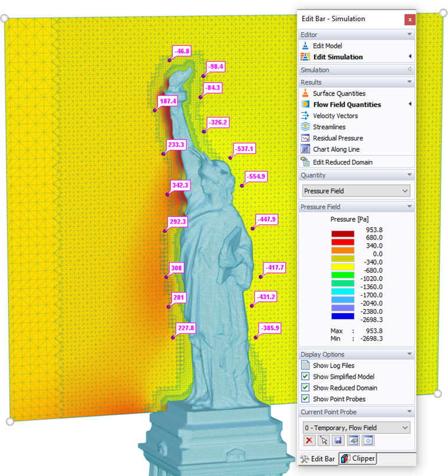Collapse the Display Options section
Screen dimensions: 448x476
[x=409, y=354]
